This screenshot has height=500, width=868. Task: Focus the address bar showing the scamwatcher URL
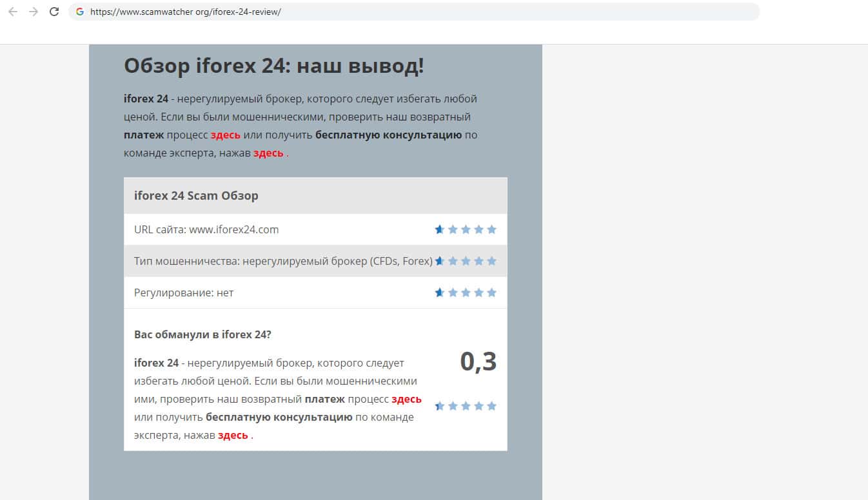pyautogui.click(x=414, y=12)
